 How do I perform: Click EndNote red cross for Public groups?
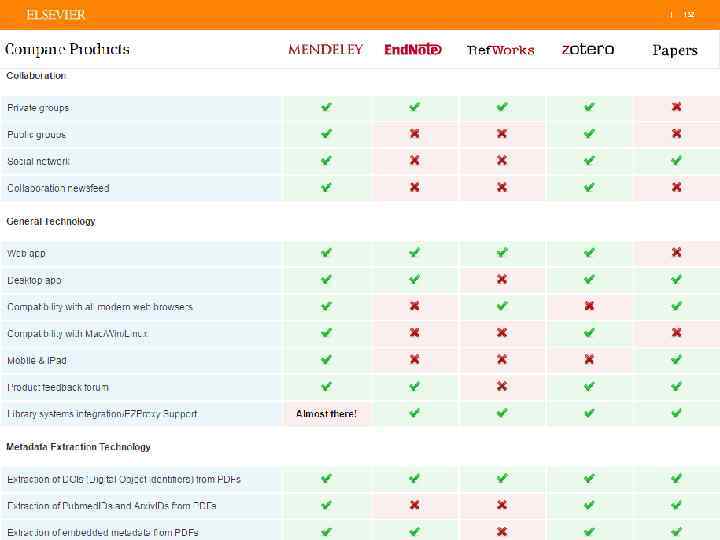click(x=414, y=134)
